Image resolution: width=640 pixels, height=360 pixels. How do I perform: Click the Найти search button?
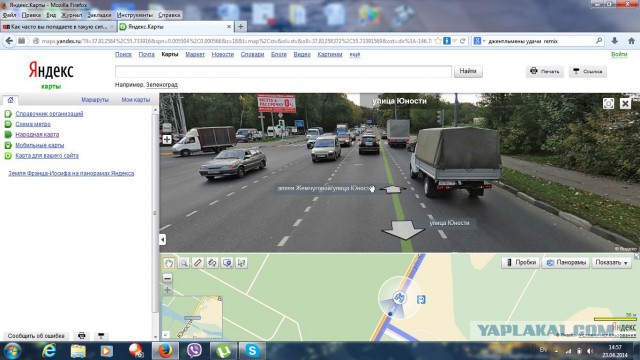point(468,71)
